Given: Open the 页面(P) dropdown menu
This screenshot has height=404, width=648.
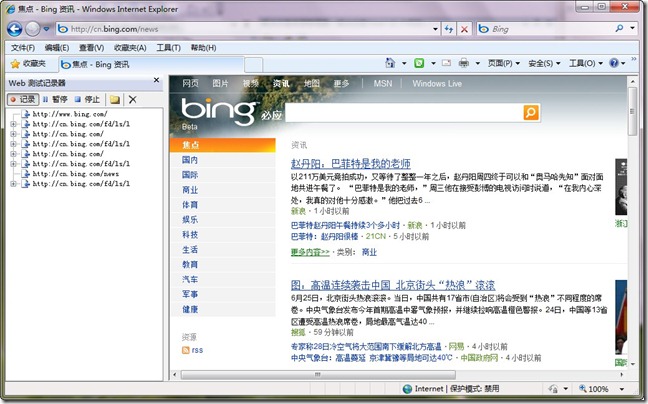Looking at the screenshot, I should click(503, 63).
